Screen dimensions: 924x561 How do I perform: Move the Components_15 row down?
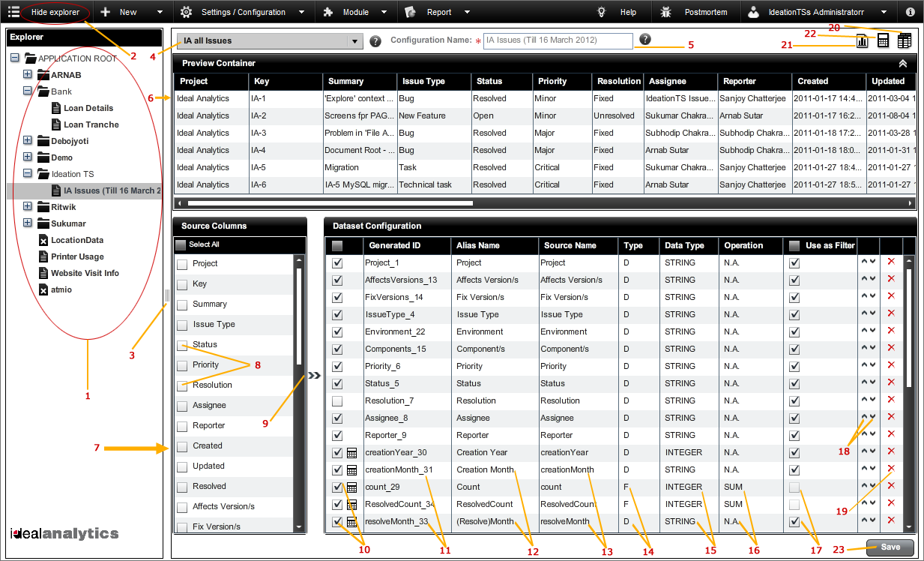coord(873,349)
